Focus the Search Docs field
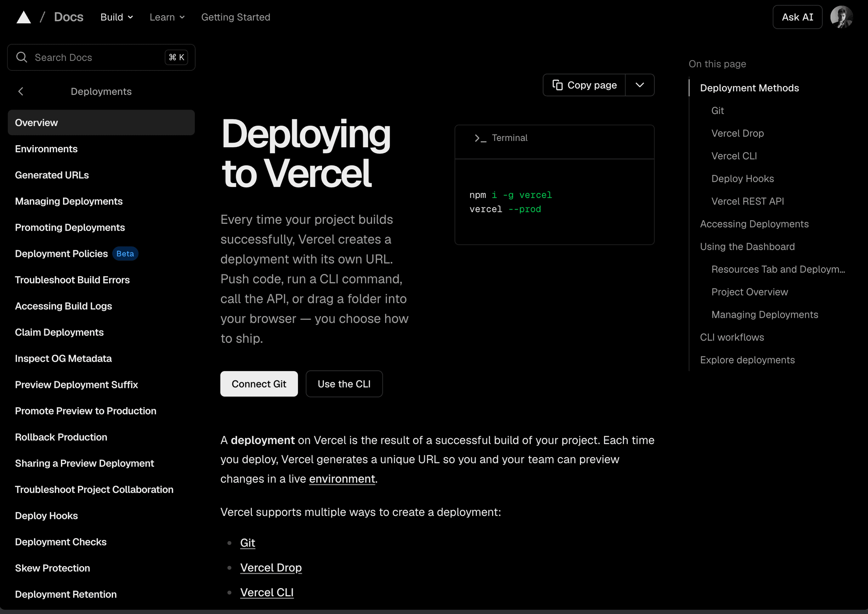Screen dimensions: 868x614 (x=101, y=57)
